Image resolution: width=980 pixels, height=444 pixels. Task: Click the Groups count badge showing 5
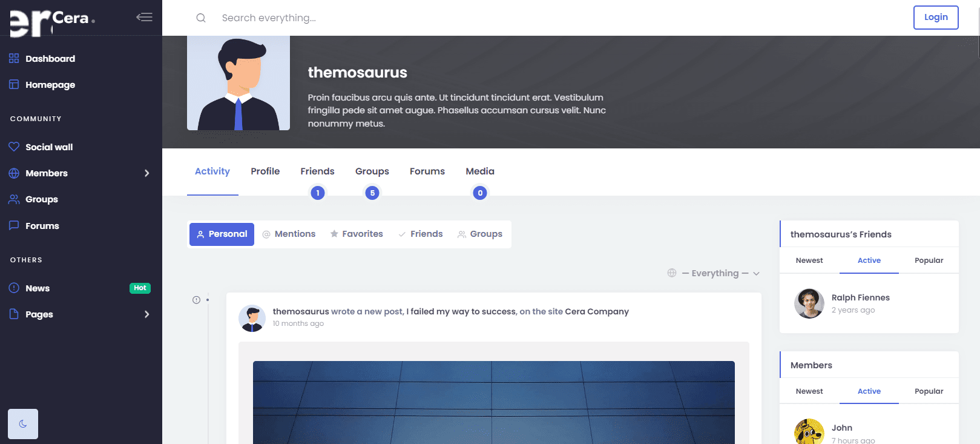click(x=372, y=193)
